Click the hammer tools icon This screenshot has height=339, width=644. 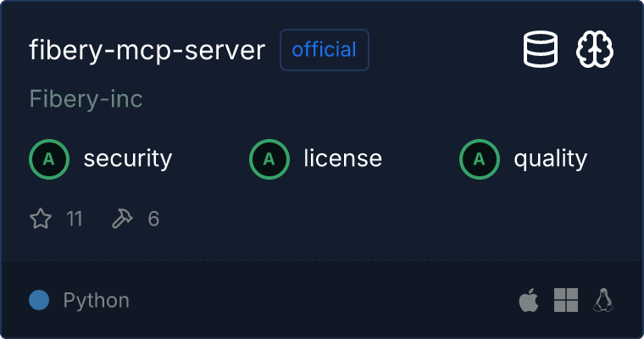(x=122, y=220)
